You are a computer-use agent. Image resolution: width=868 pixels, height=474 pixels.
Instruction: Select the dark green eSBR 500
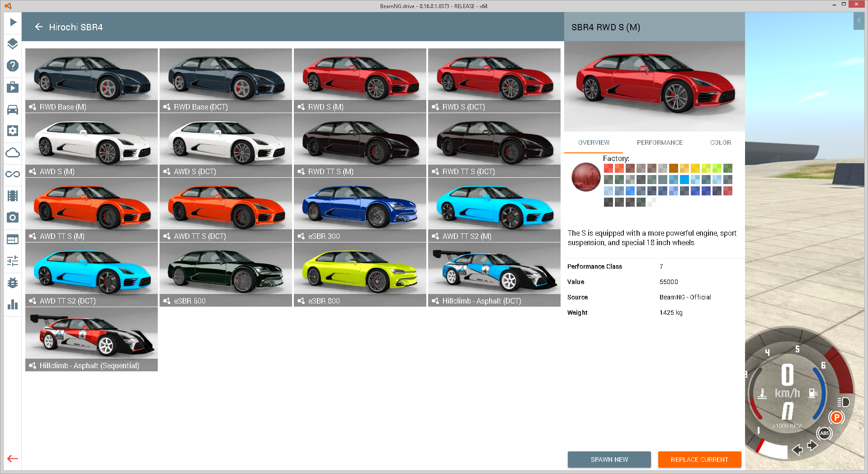click(226, 275)
